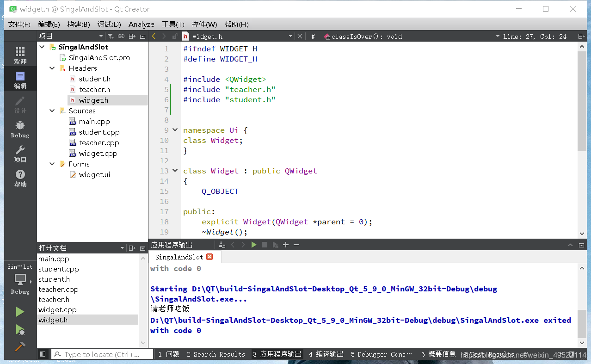Screen dimensions: 591x364
Task: Click the Line 27, Col 24 indicator
Action: point(535,36)
